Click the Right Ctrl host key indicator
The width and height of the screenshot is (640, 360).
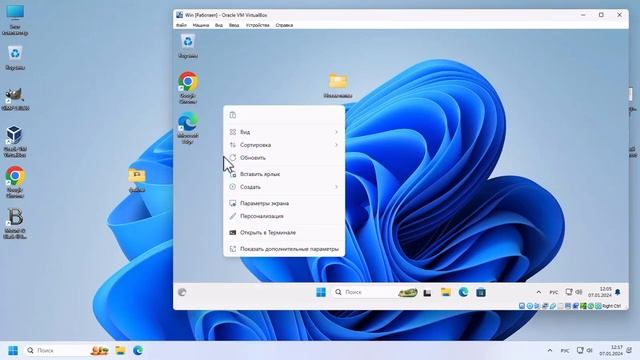click(x=611, y=306)
